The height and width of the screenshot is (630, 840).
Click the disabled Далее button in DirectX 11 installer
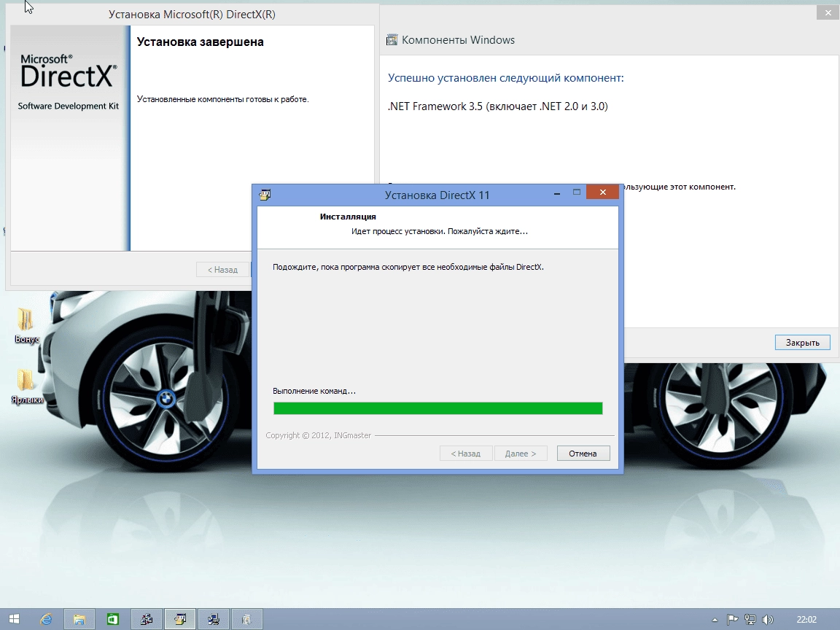click(x=520, y=454)
